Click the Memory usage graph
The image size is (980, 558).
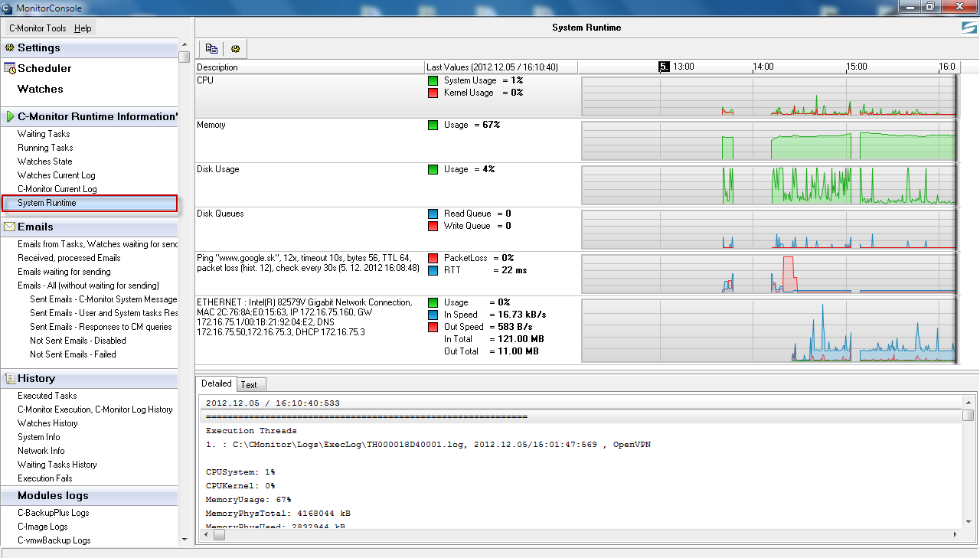point(769,140)
